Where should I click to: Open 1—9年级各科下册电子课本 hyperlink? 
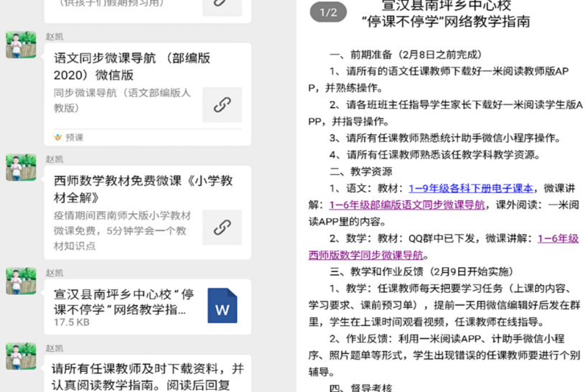pyautogui.click(x=471, y=188)
